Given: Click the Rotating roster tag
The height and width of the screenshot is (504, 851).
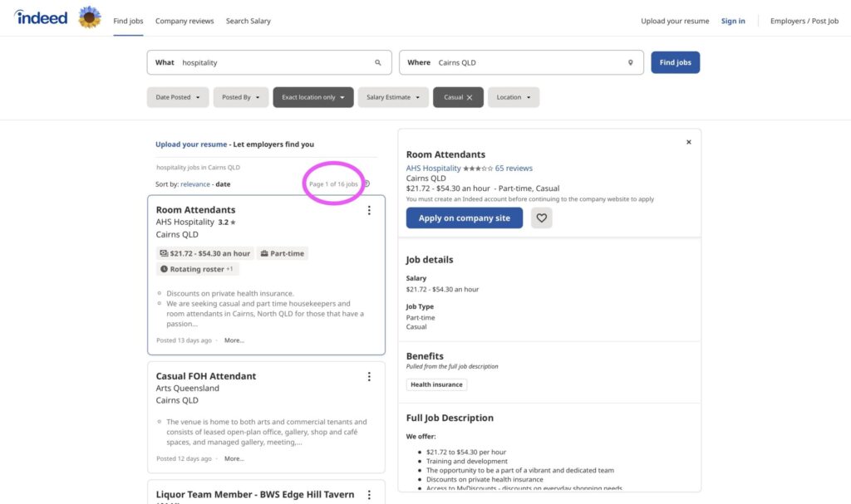Looking at the screenshot, I should point(196,269).
